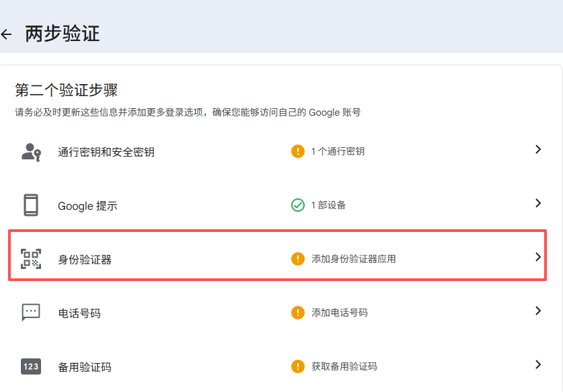This screenshot has height=392, width=563.
Task: Open 添加身份验证器应用 status text
Action: tap(354, 259)
